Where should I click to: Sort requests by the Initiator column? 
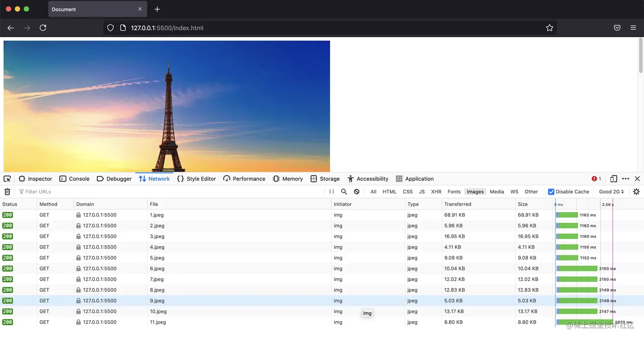[368, 204]
